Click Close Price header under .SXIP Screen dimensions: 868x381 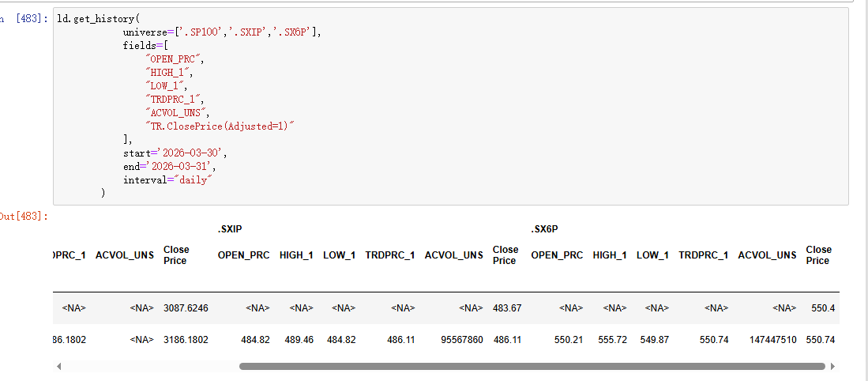pyautogui.click(x=506, y=255)
